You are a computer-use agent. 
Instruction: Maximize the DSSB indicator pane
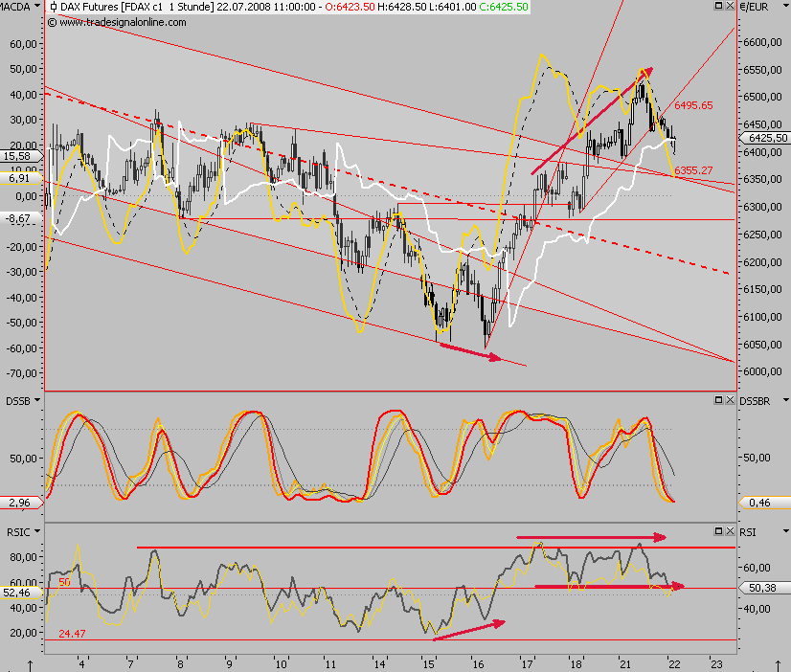719,400
